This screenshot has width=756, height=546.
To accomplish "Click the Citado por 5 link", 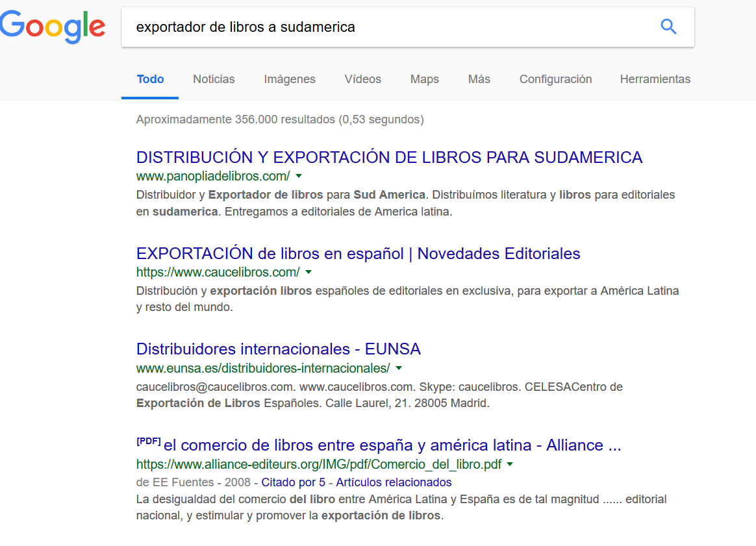I will tap(293, 482).
